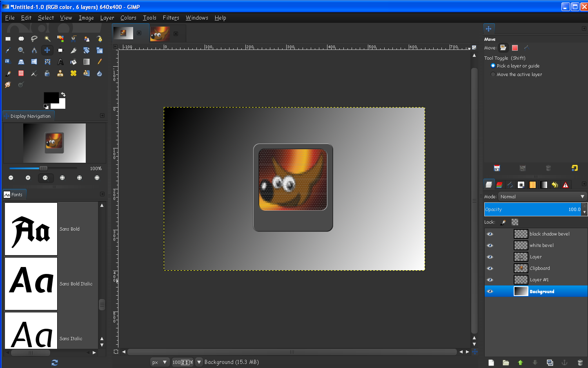This screenshot has height=368, width=588.
Task: Select the Flip tool
Action: click(34, 62)
